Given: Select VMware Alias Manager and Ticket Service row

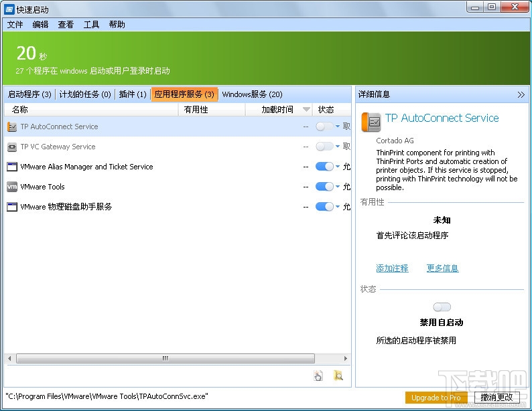Looking at the screenshot, I should [178, 167].
